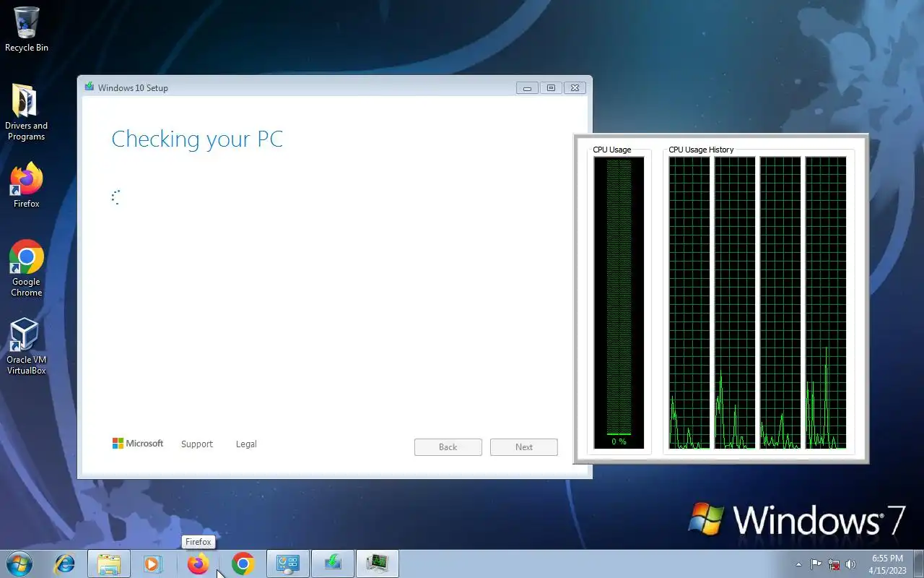Show hidden tray icons arrow
The height and width of the screenshot is (578, 924).
click(798, 564)
